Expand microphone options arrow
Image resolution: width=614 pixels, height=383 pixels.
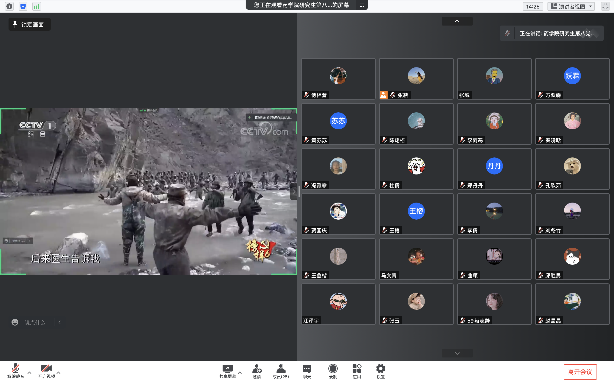coord(29,372)
